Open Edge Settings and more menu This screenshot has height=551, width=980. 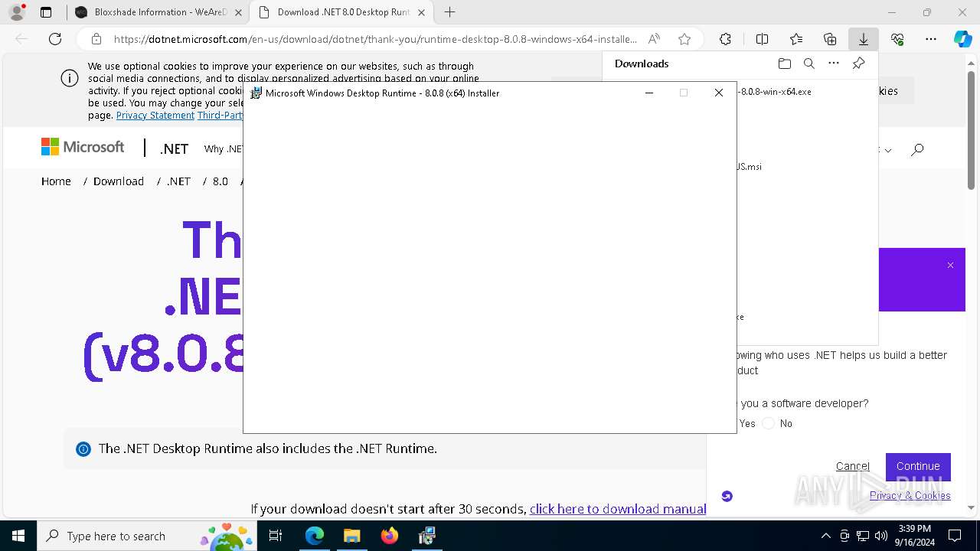point(931,39)
